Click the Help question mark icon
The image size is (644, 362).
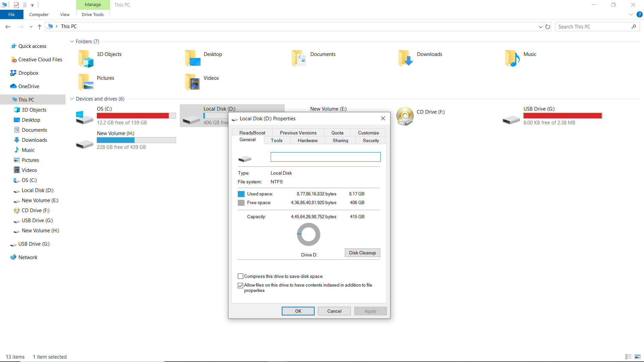tap(639, 15)
